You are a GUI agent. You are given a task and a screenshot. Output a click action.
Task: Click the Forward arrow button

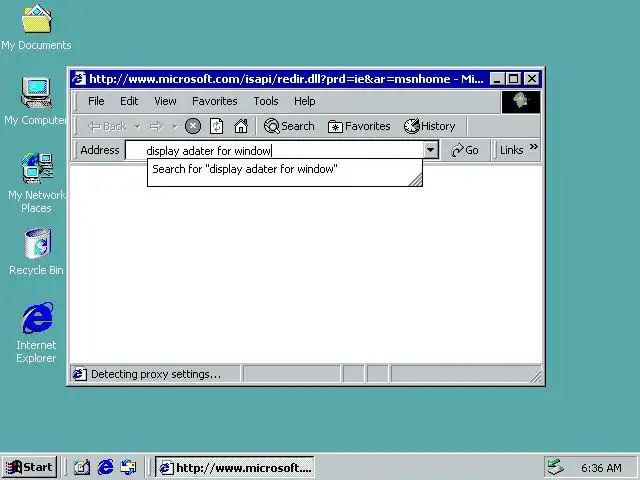(x=156, y=127)
